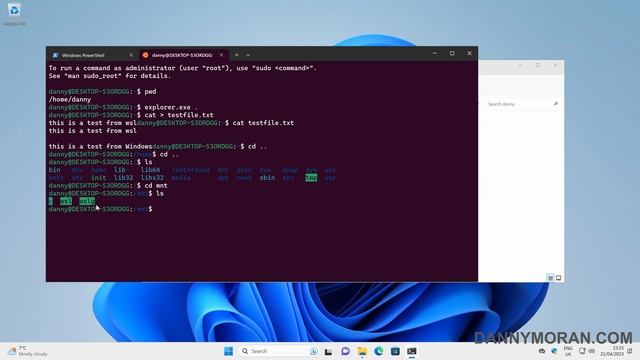
Task: Switch to the Windows PowerShell tab
Action: coord(92,55)
